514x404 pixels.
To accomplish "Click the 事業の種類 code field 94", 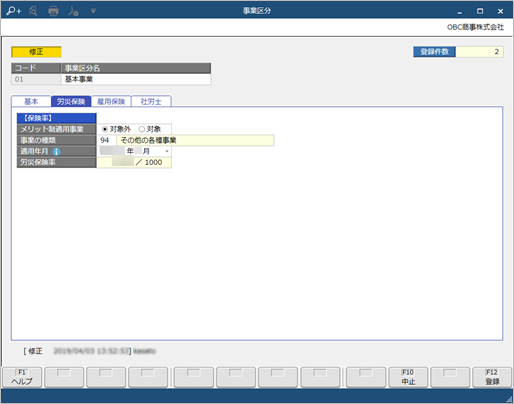I will [106, 140].
